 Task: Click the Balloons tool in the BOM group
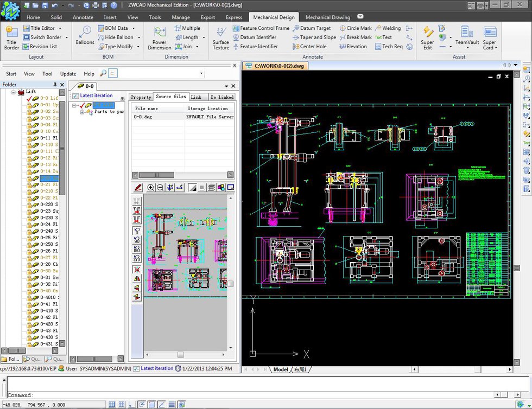point(85,35)
